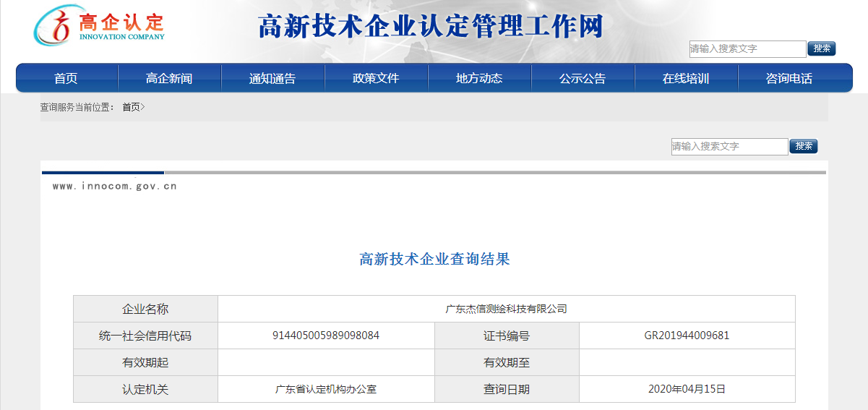Click the 企业名称 label cell
The image size is (868, 410).
(145, 309)
